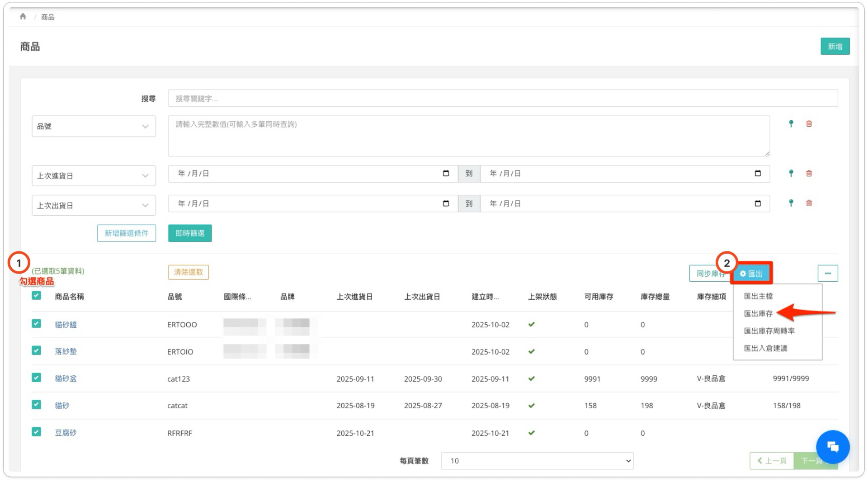868x482 pixels.
Task: Remove the 上次進貨日 filter with trash icon
Action: (x=809, y=174)
